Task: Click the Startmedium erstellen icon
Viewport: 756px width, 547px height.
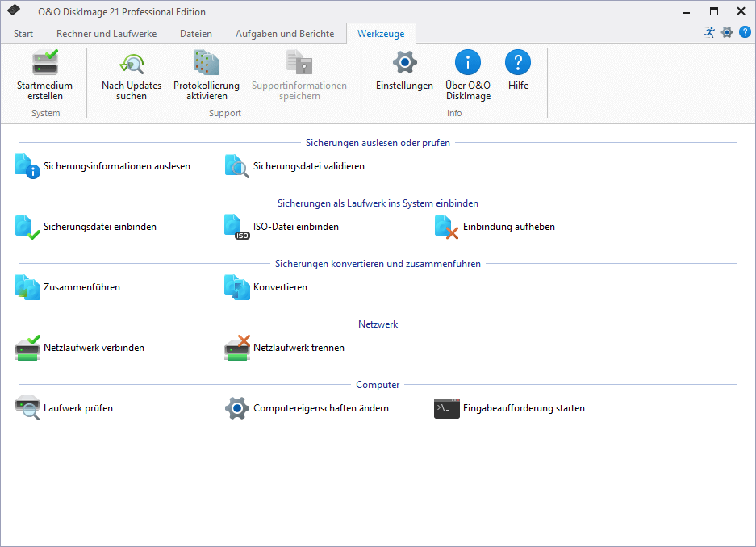Action: [45, 62]
